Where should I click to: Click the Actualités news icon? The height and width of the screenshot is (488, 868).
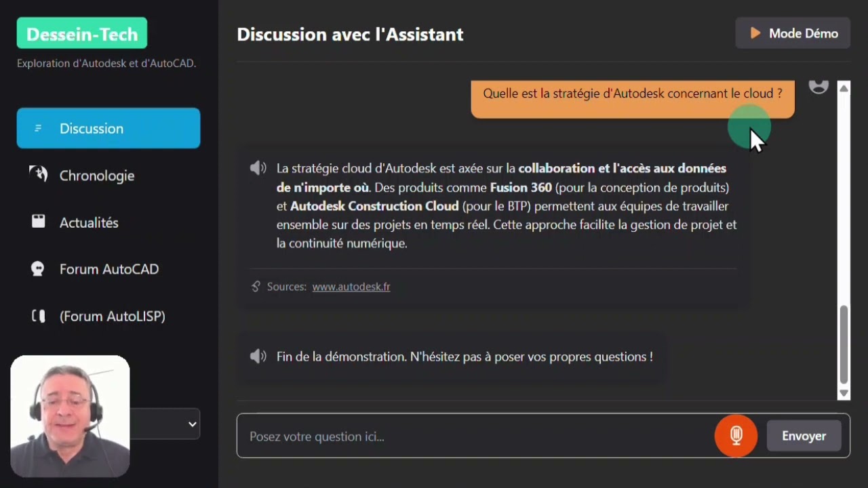tap(39, 222)
